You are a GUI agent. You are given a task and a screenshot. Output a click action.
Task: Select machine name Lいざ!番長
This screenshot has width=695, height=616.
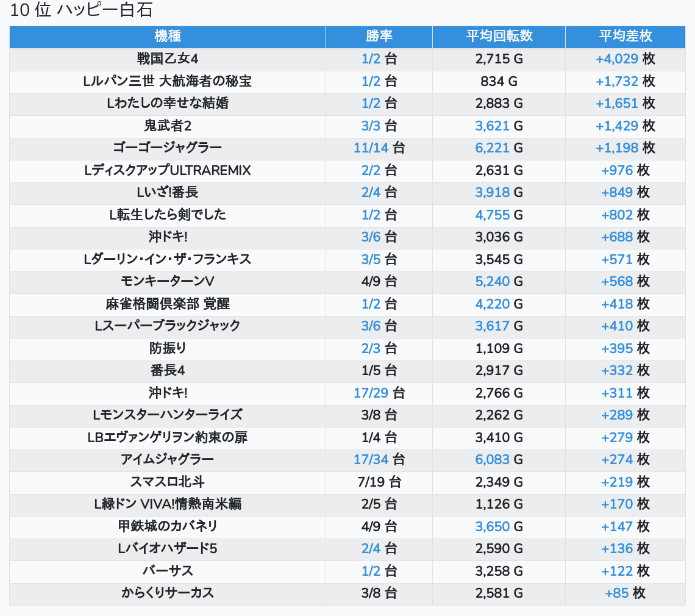click(168, 193)
